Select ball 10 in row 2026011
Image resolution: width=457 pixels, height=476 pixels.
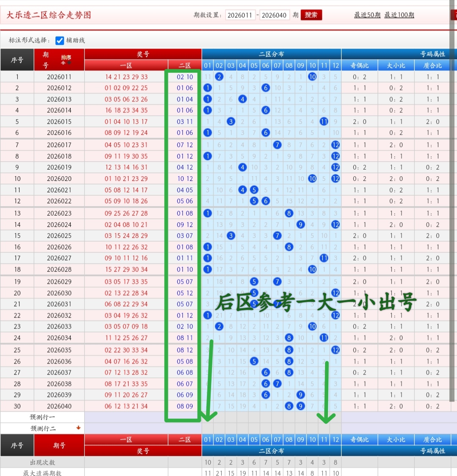coord(312,77)
